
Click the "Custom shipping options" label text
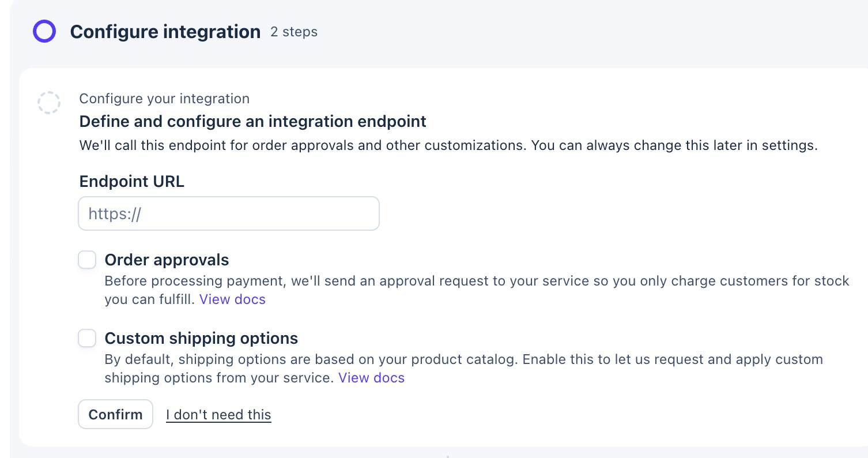pos(202,338)
